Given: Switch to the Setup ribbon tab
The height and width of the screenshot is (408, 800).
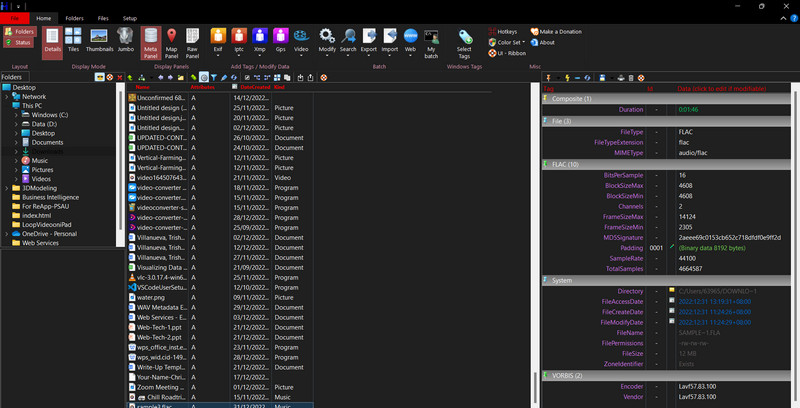Looking at the screenshot, I should point(130,18).
